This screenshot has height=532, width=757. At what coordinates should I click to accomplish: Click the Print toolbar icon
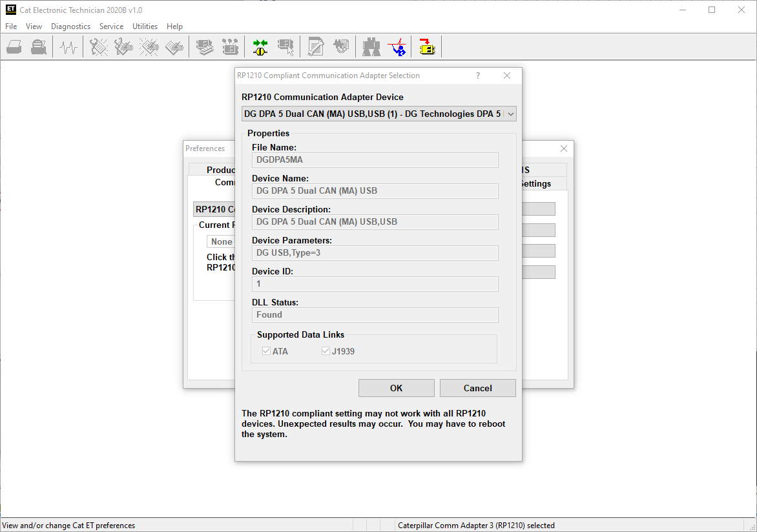coord(14,47)
